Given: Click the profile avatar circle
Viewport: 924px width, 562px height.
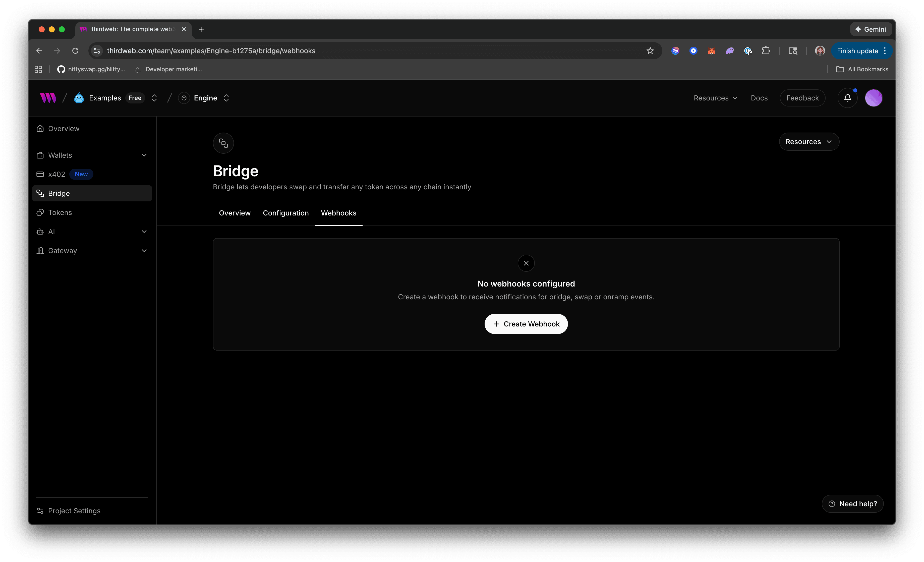Looking at the screenshot, I should (874, 97).
